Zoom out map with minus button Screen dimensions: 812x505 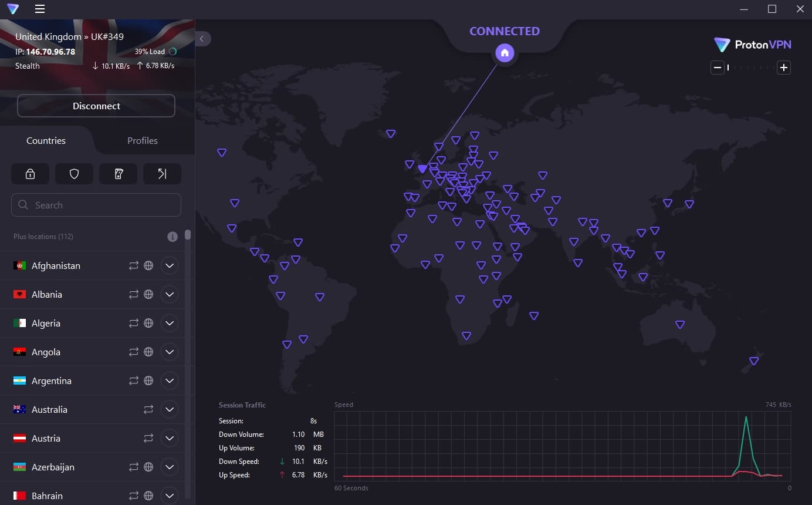tap(717, 68)
